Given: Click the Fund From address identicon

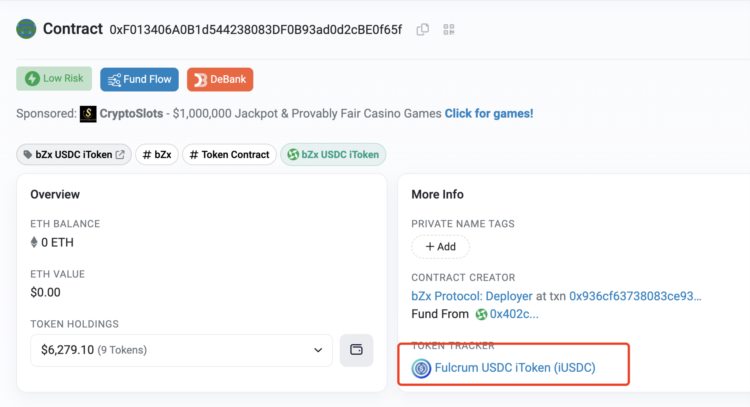Looking at the screenshot, I should (481, 314).
